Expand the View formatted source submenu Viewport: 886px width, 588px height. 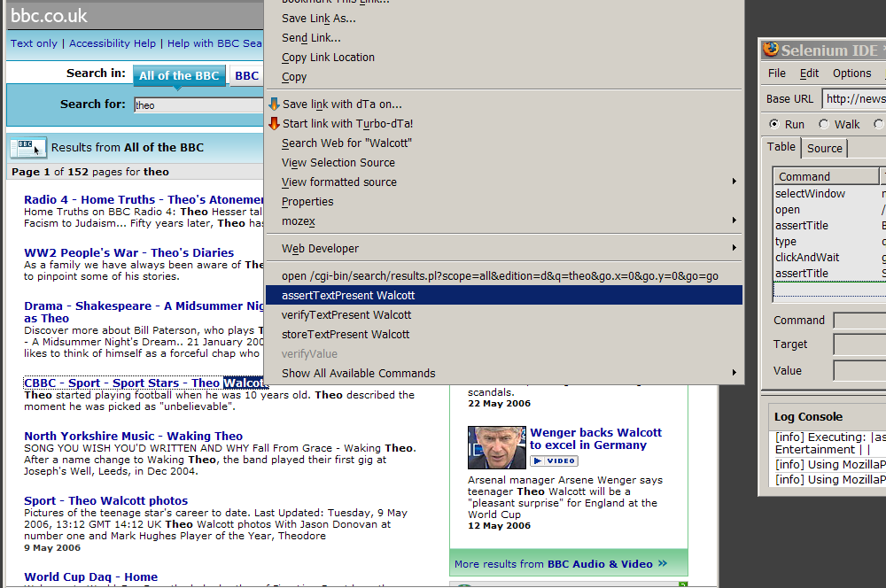tap(734, 182)
